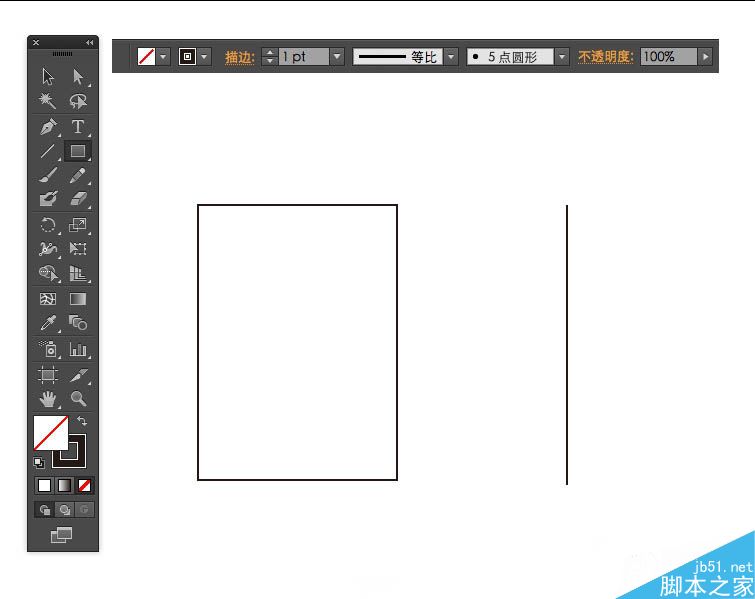
Task: Reset to default fill and stroke
Action: [39, 463]
